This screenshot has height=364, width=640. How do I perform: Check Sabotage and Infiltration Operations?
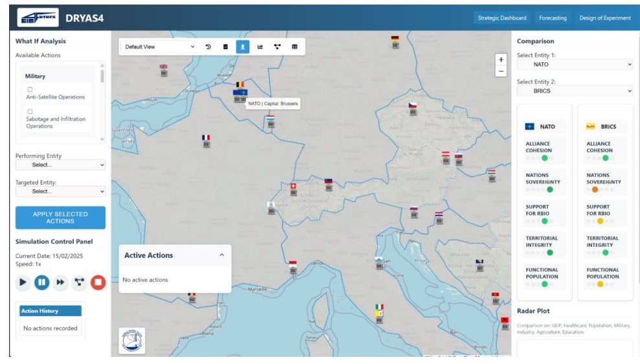coord(30,111)
